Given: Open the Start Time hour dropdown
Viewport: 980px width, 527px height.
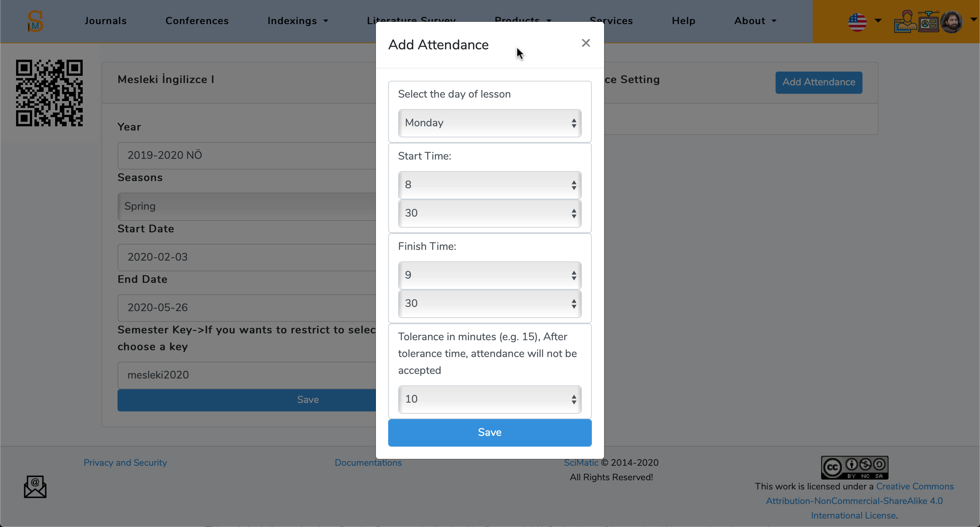Looking at the screenshot, I should click(490, 185).
